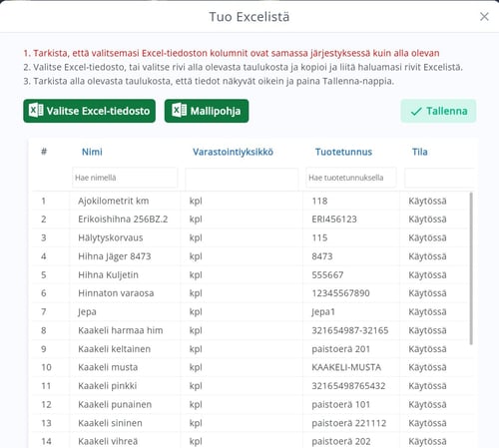
Task: Click the table's vertical scrollbar
Action: pos(471,268)
